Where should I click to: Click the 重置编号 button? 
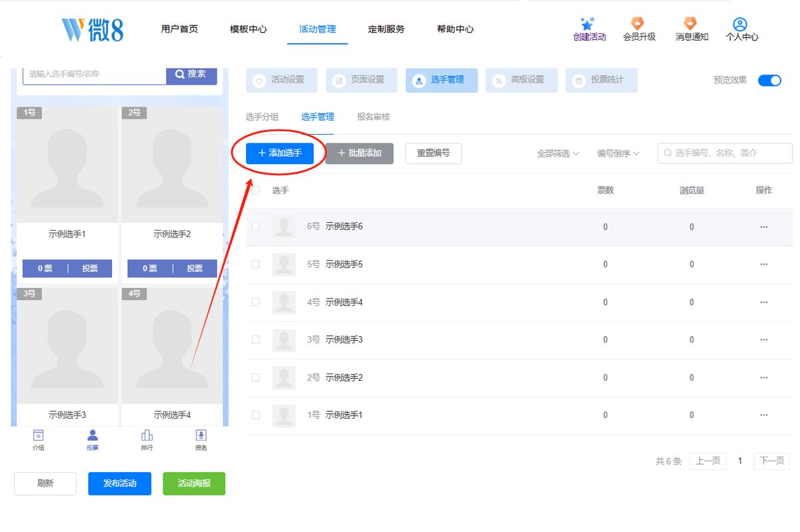coord(433,153)
